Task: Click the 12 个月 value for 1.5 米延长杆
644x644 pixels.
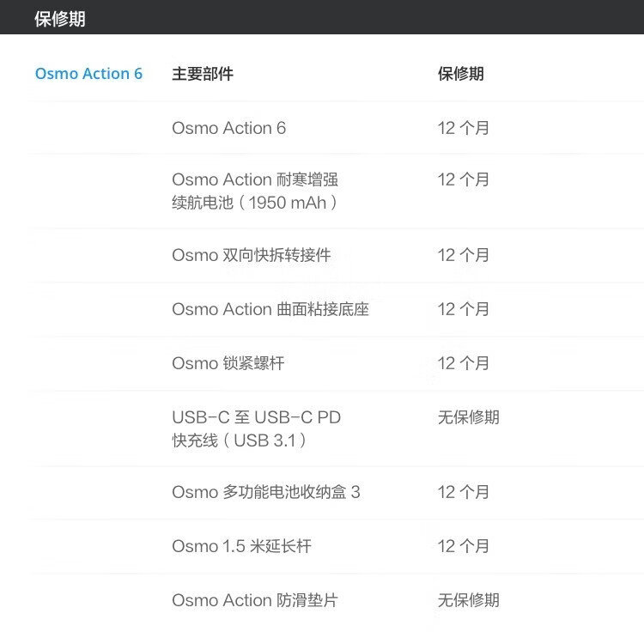Action: (x=464, y=546)
